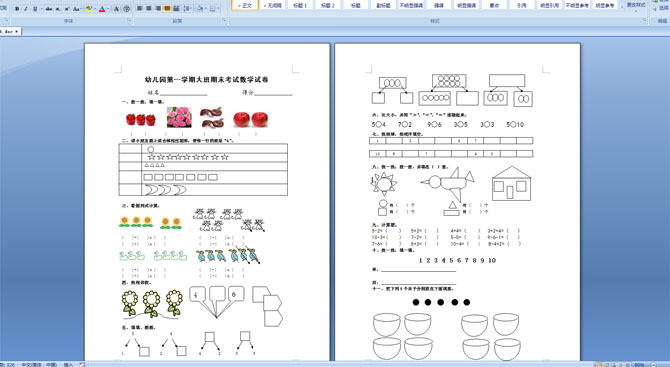Click the justify alignment icon
The height and width of the screenshot is (367, 670).
(x=167, y=9)
